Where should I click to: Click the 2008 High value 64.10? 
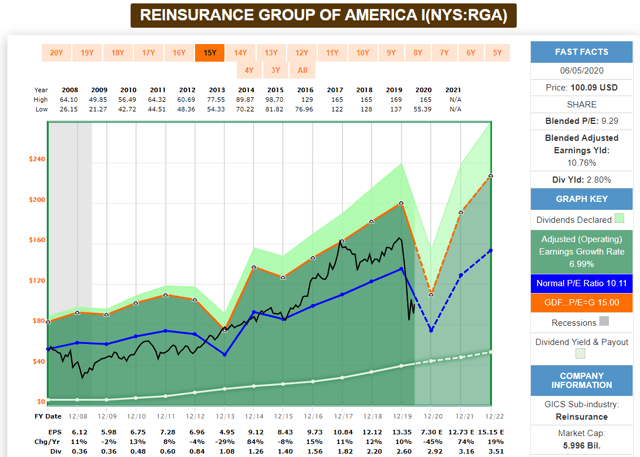pos(69,100)
